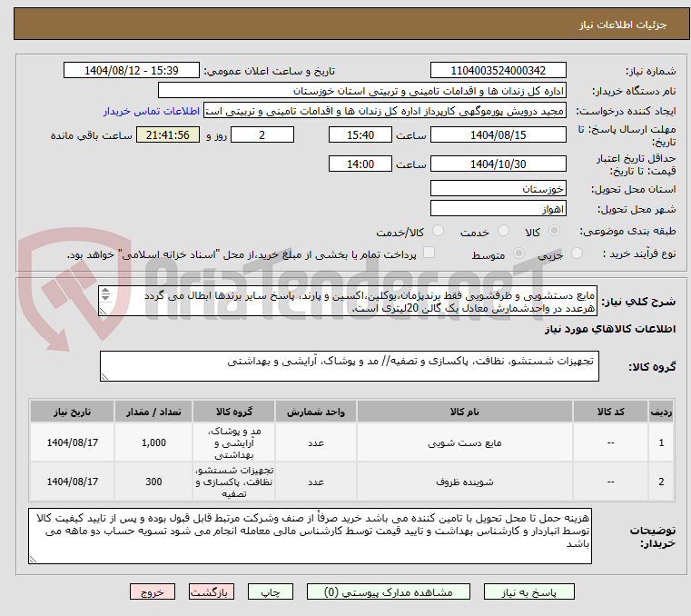This screenshot has height=616, width=691.
Task: Click the جزئیات اطلاعات نیاز page header
Action: click(x=623, y=25)
